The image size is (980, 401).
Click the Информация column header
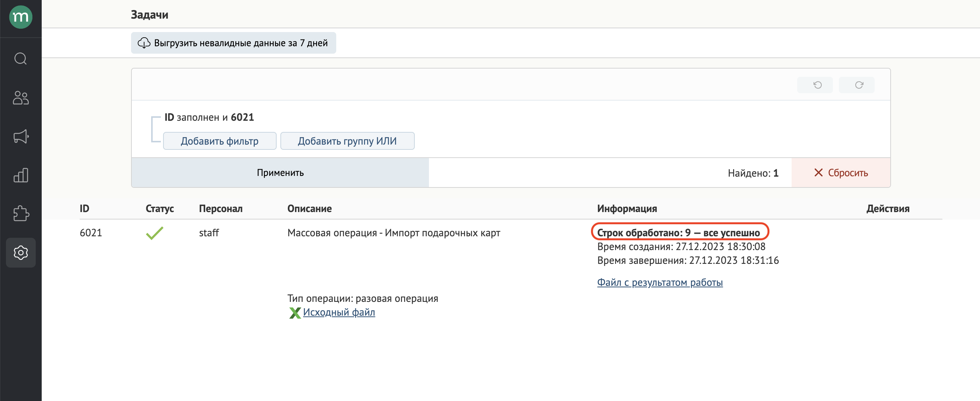(627, 209)
